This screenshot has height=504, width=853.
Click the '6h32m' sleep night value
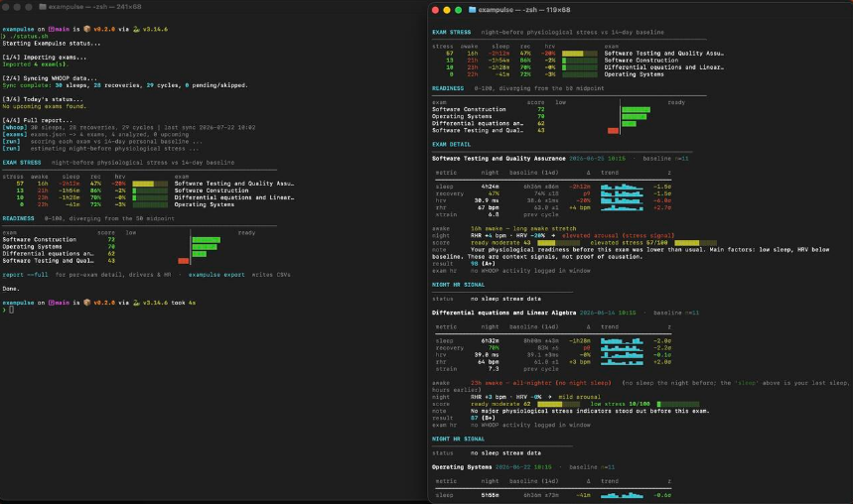pos(491,341)
